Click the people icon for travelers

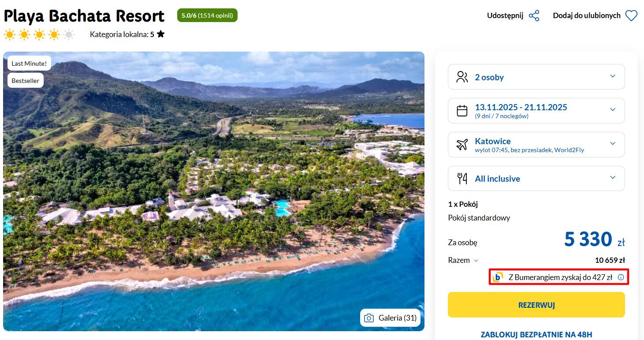462,77
